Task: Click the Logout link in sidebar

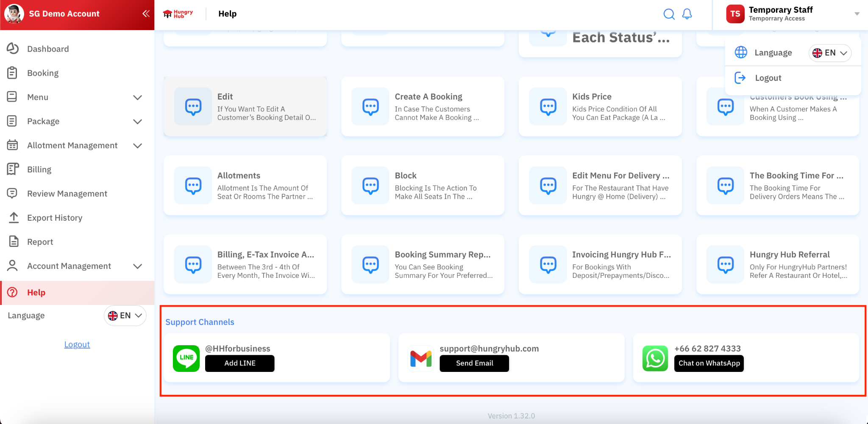Action: pos(77,344)
